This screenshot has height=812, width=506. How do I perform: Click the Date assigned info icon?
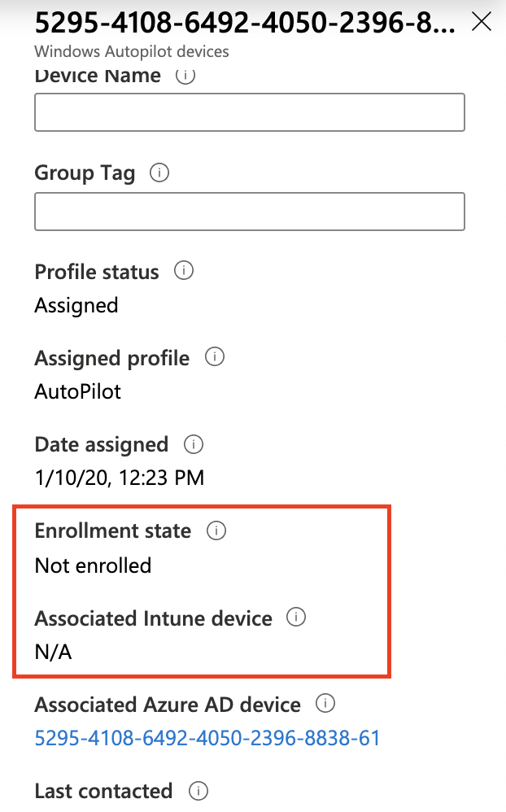tap(194, 445)
